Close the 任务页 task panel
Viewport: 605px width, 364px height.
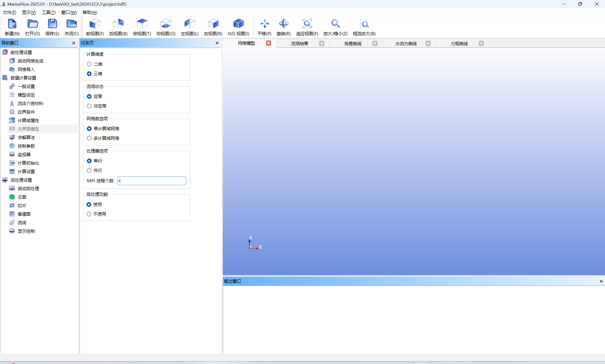pyautogui.click(x=218, y=43)
